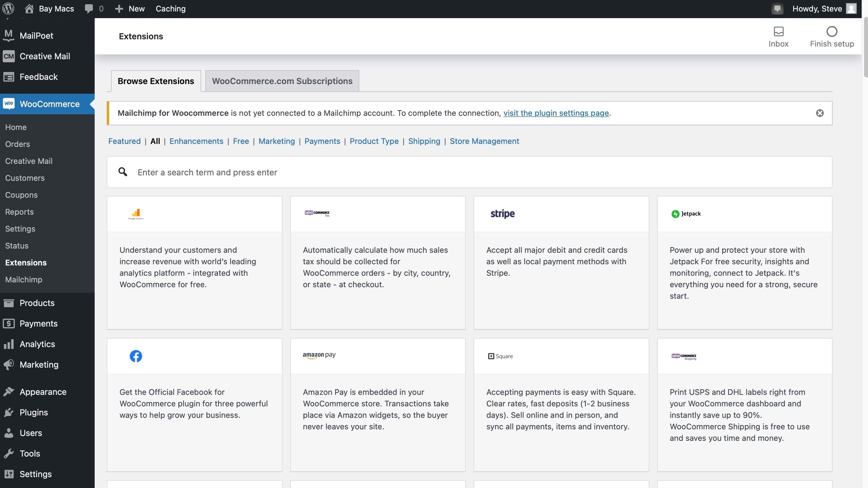Click the extension search input field
Screen dimensions: 868x488
tap(472, 172)
